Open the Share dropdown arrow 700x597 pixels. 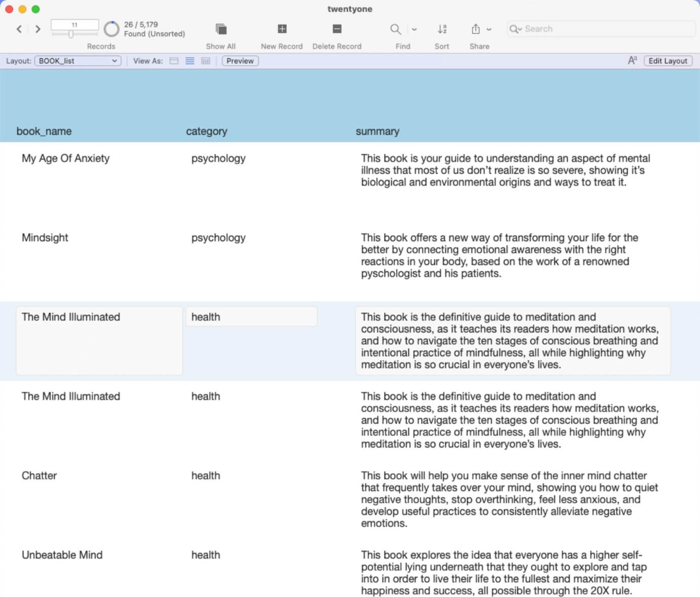coord(489,29)
